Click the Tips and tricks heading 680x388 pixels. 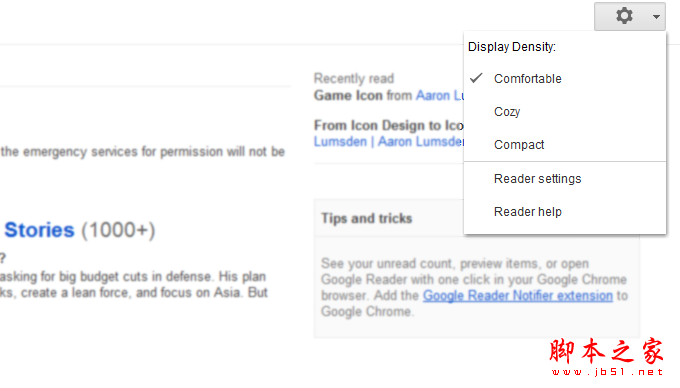pos(366,218)
